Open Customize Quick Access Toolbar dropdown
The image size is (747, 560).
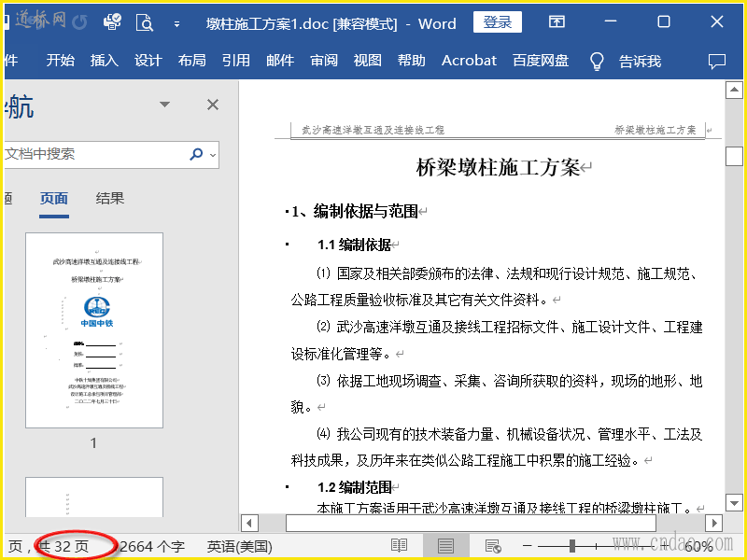(x=176, y=24)
